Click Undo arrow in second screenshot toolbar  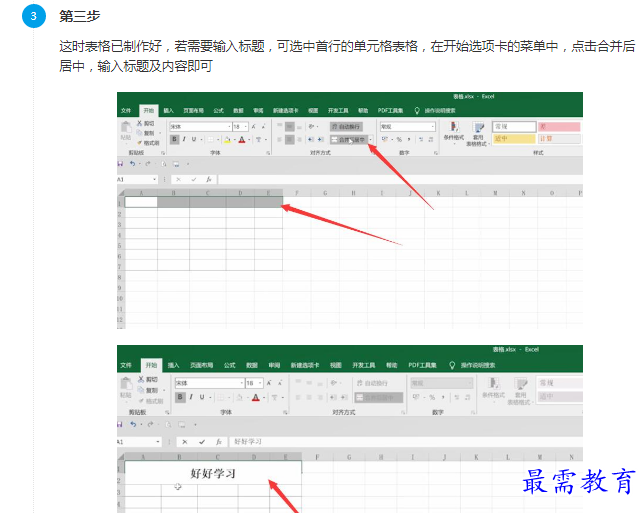(133, 424)
